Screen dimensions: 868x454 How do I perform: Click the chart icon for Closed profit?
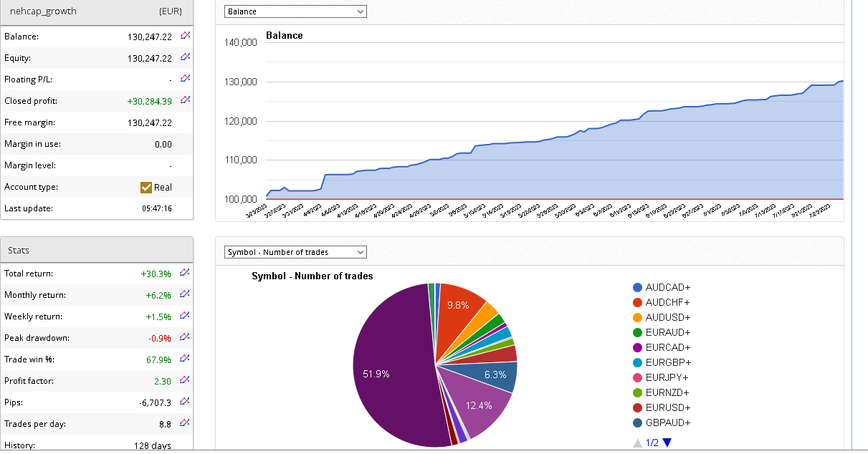pyautogui.click(x=186, y=100)
